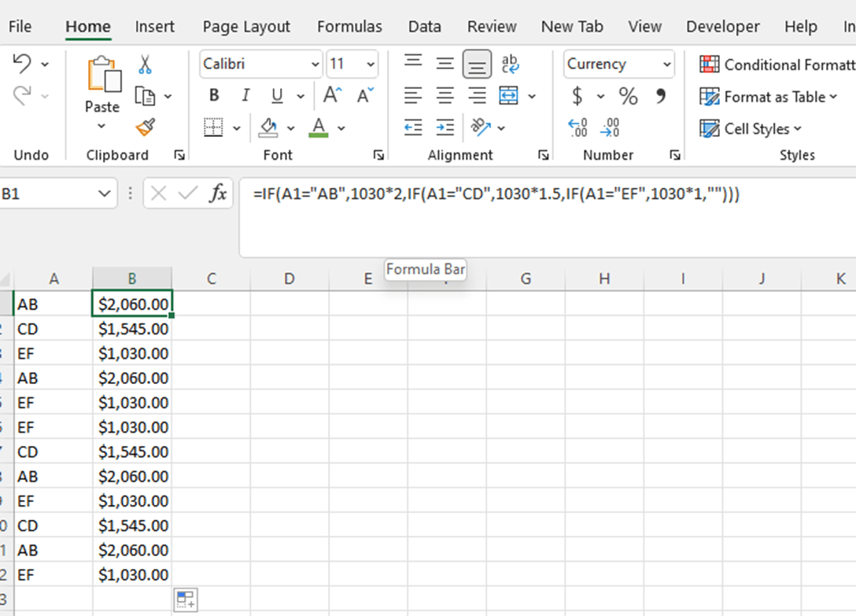Confirm formula entry with checkmark icon
This screenshot has height=616, width=856.
pyautogui.click(x=188, y=194)
